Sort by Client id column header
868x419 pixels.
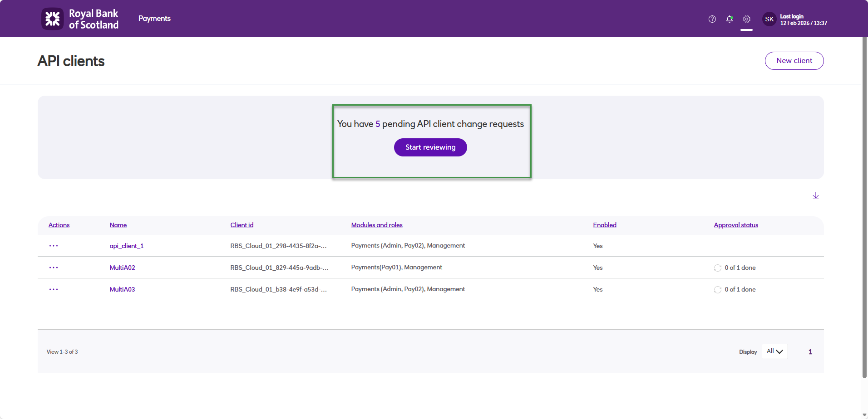(242, 225)
